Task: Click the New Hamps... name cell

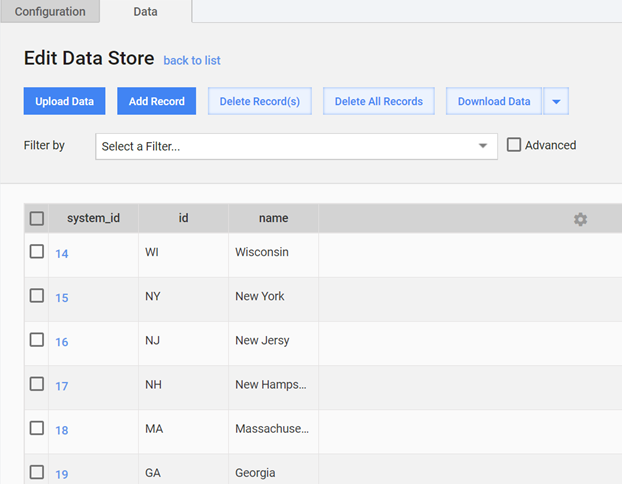Action: tap(273, 387)
